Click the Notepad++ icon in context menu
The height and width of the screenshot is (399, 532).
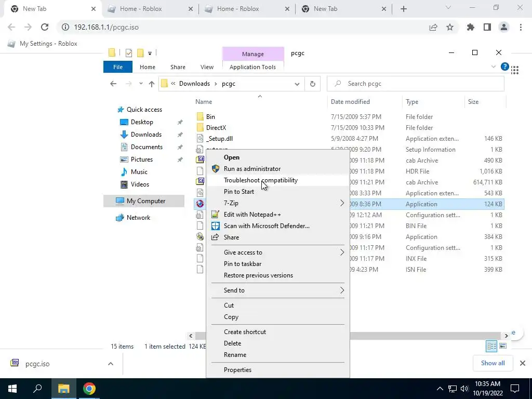(x=216, y=214)
